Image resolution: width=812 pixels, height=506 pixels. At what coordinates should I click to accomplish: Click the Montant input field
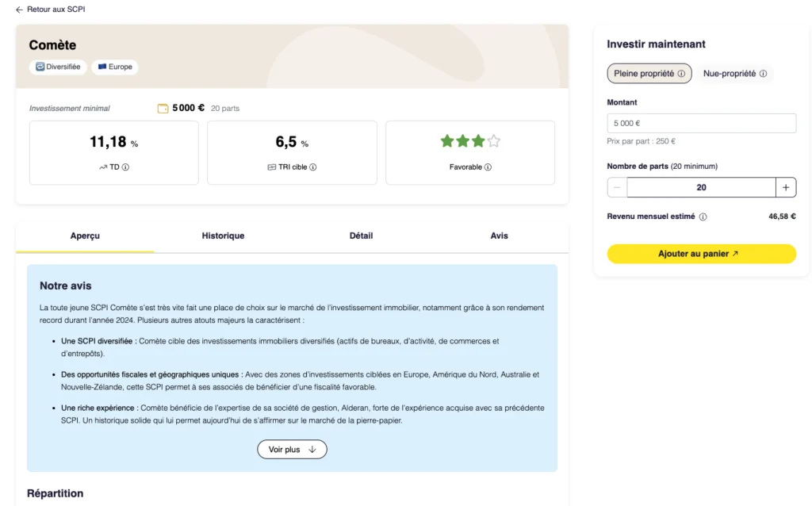pos(701,123)
